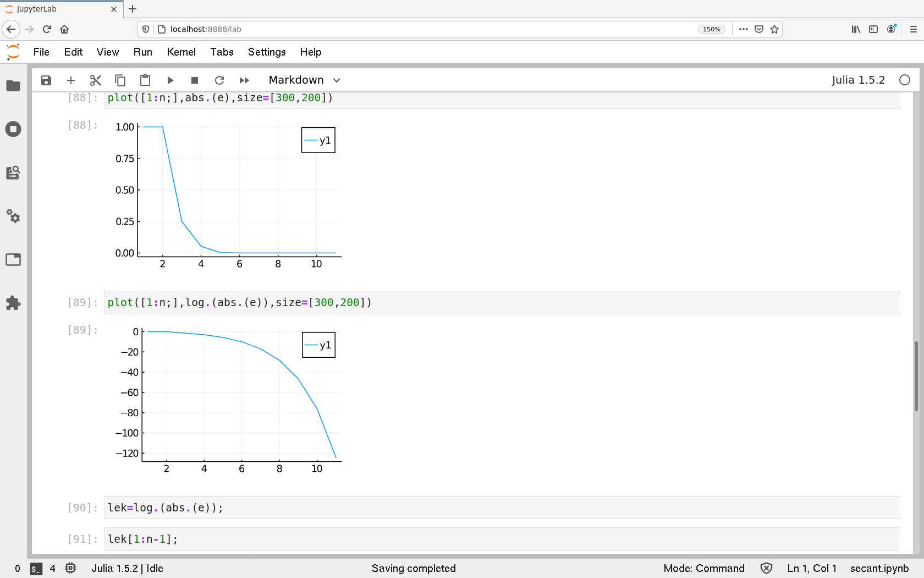Screen dimensions: 924x578
Task: Open the Kernel menu
Action: (x=181, y=52)
